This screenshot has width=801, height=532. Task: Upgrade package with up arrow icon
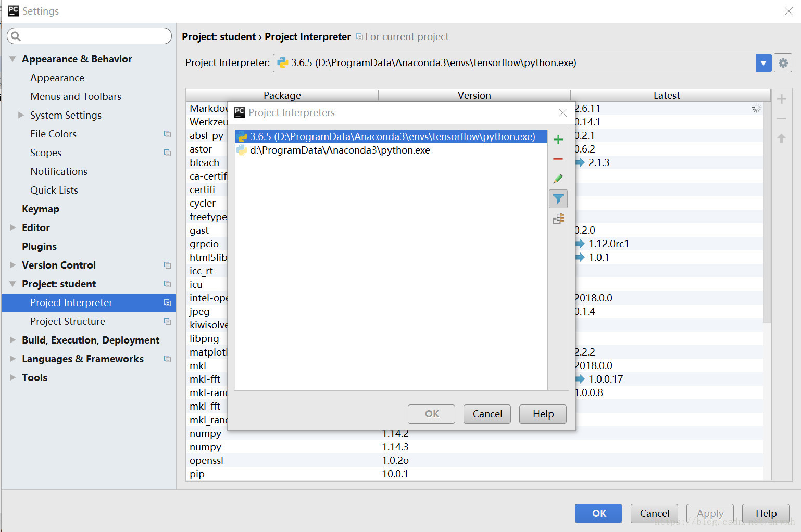tap(781, 138)
